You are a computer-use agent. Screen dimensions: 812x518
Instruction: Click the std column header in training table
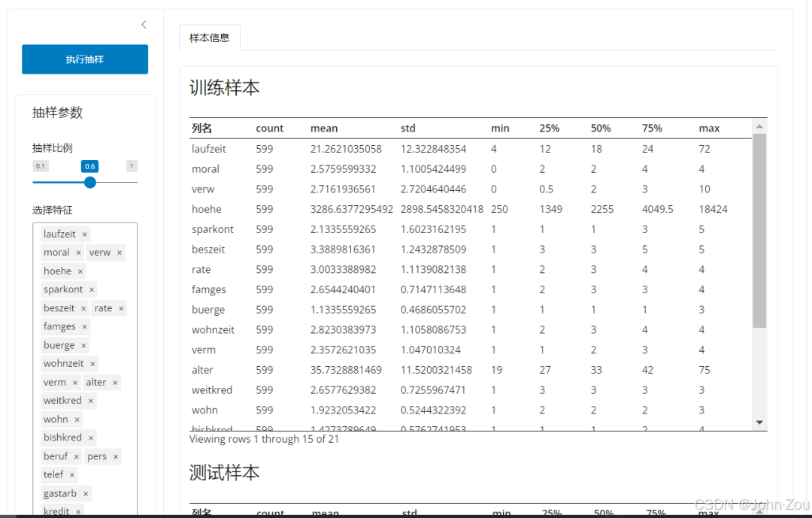[408, 129]
